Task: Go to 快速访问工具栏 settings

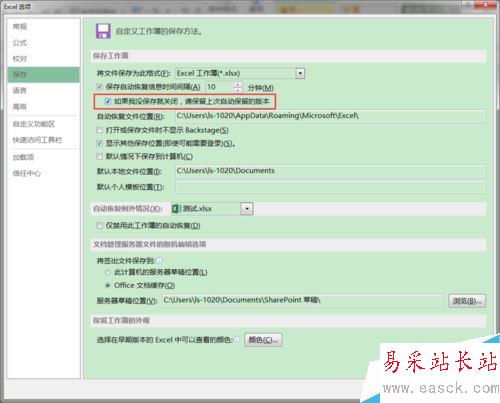Action: (x=37, y=140)
